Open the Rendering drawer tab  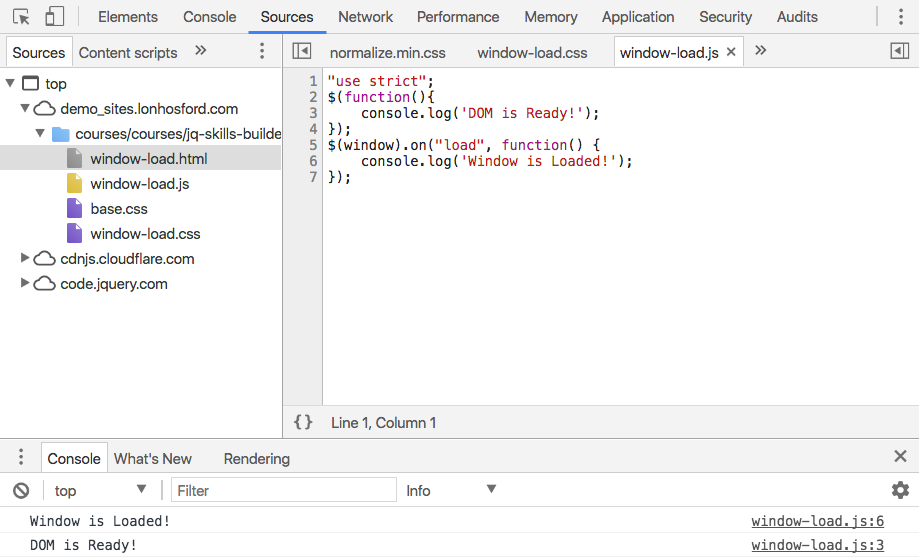click(x=257, y=459)
